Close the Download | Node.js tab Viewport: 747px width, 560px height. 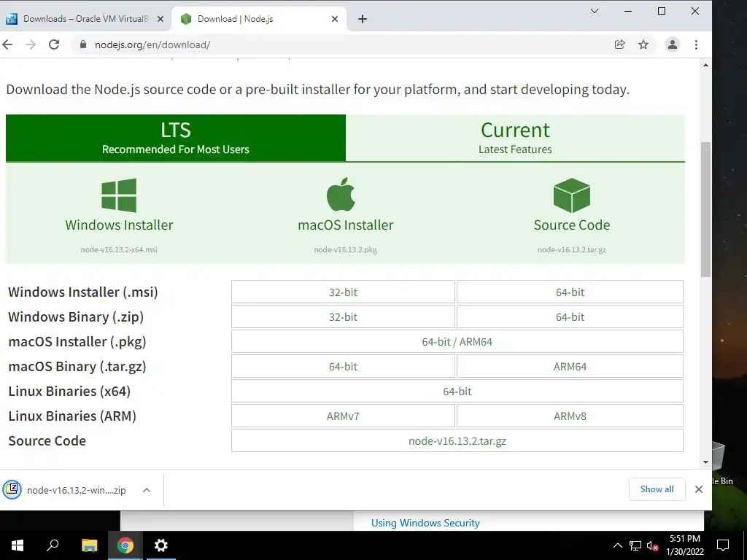click(x=335, y=19)
